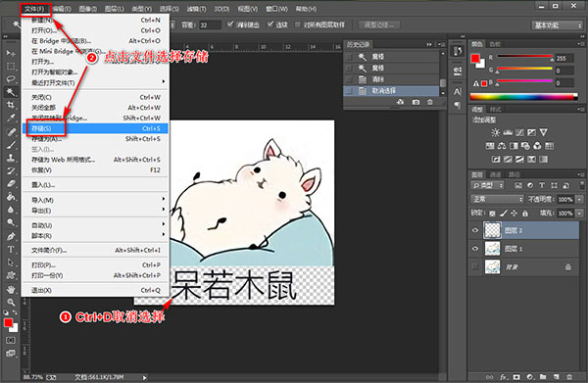This screenshot has height=383, width=588.
Task: Toggle sample all layers checkbox
Action: click(298, 24)
